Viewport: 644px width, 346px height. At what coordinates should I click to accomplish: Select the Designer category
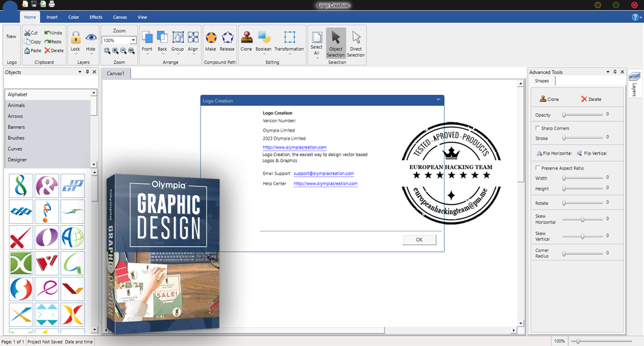[47, 159]
